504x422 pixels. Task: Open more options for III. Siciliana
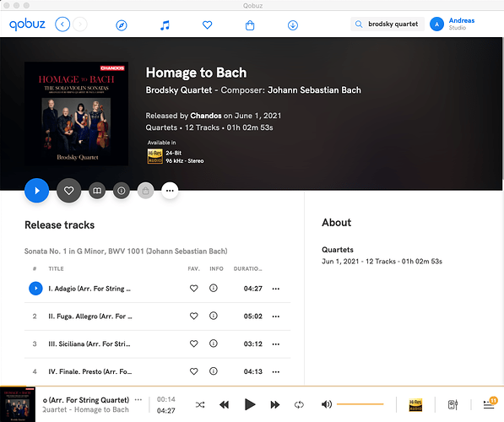tap(276, 344)
